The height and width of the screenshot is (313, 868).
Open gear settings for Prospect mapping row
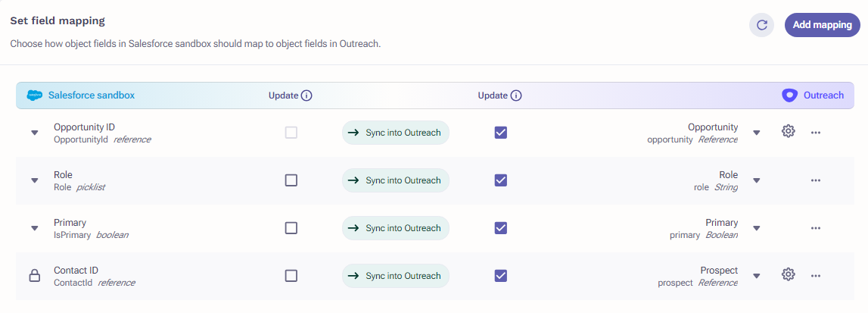[789, 275]
